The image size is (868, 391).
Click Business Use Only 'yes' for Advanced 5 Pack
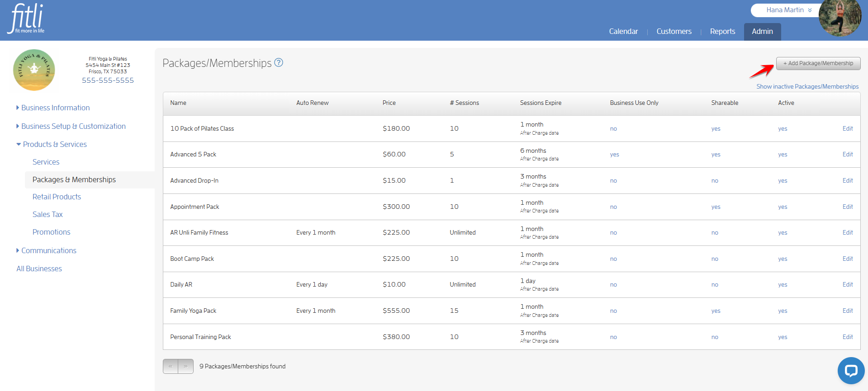point(614,154)
